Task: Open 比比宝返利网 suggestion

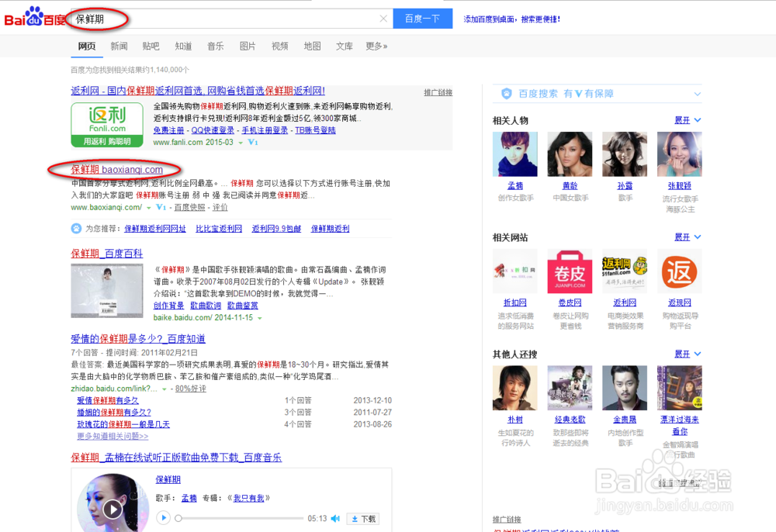Action: [x=219, y=229]
